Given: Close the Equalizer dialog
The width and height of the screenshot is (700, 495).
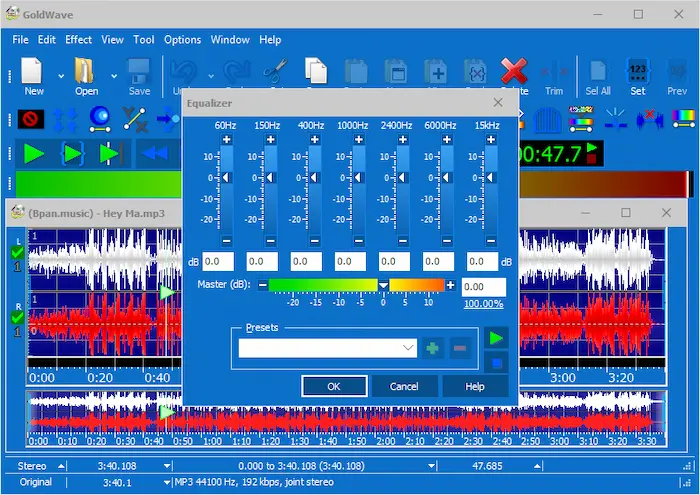Looking at the screenshot, I should [x=498, y=103].
